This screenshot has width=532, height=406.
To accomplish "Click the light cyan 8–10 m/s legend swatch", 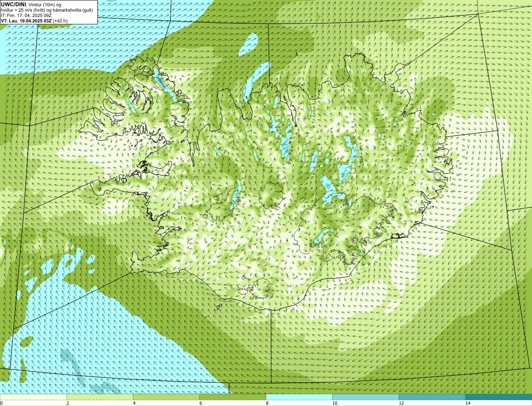I will coord(299,397).
